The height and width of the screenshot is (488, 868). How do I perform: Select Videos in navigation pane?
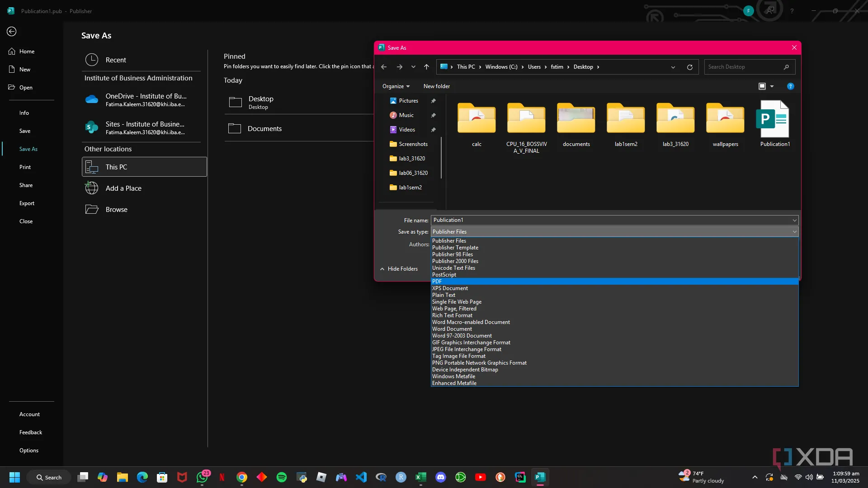(x=407, y=129)
